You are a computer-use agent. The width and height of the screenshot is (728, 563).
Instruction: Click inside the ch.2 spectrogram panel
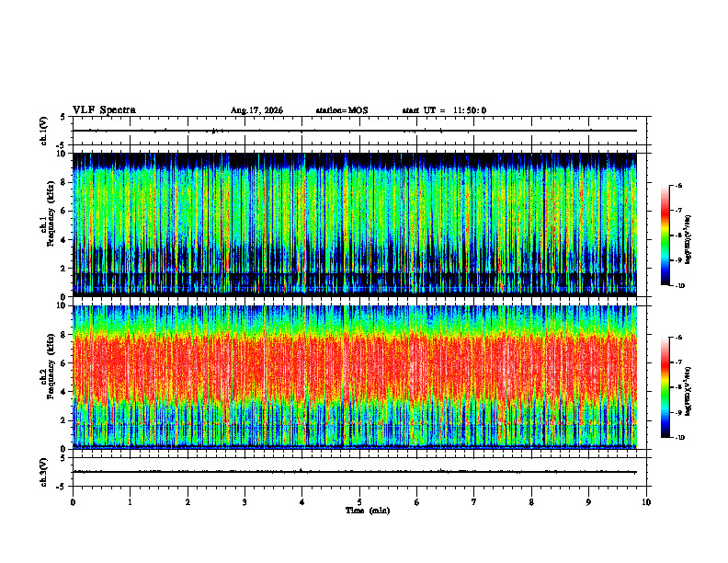[355, 377]
